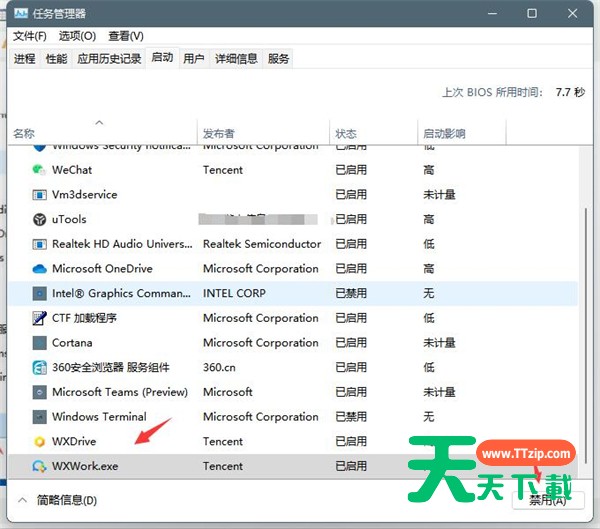This screenshot has height=529, width=600.
Task: Sort by 启动影响 column header
Action: point(444,133)
